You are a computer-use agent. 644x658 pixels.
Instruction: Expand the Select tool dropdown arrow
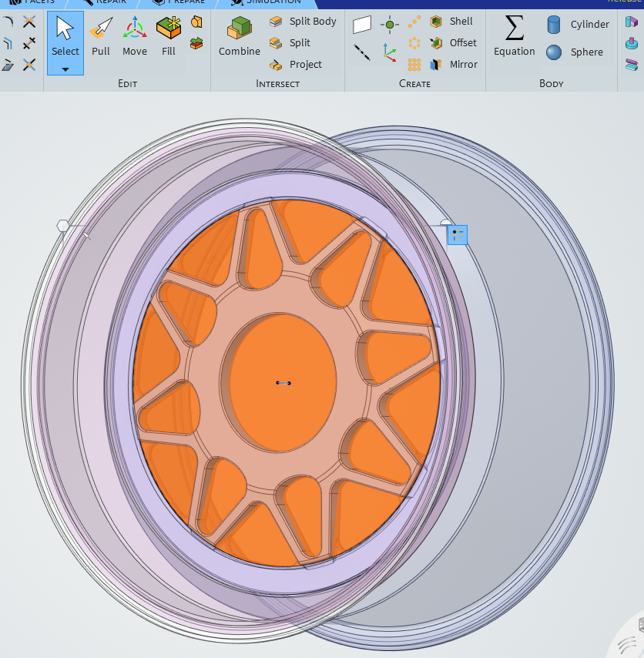click(65, 69)
